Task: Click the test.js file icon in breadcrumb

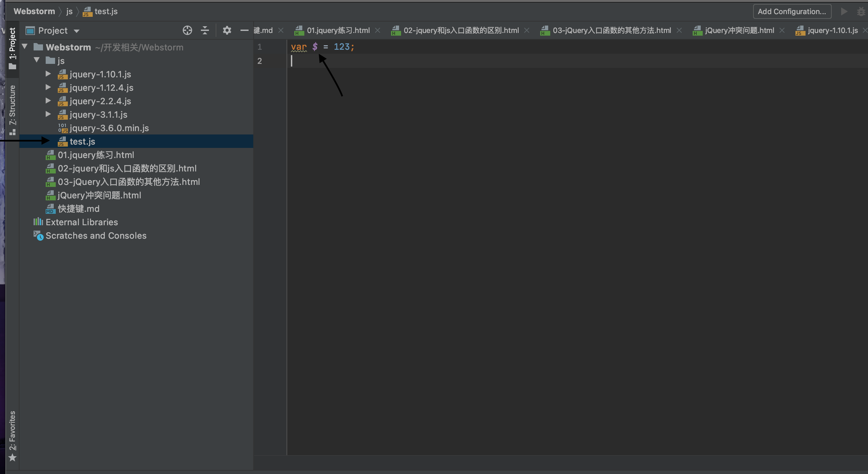Action: point(87,11)
